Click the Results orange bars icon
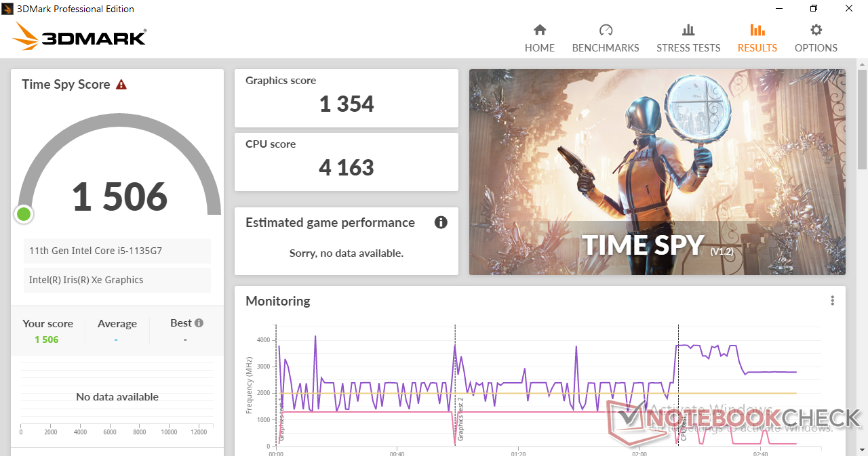This screenshot has height=456, width=868. pos(757,30)
